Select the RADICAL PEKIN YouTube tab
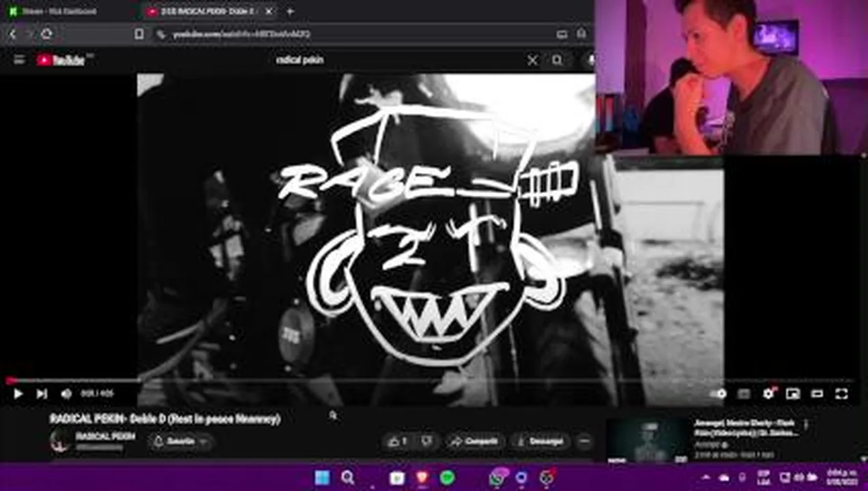The width and height of the screenshot is (868, 491). pyautogui.click(x=205, y=12)
